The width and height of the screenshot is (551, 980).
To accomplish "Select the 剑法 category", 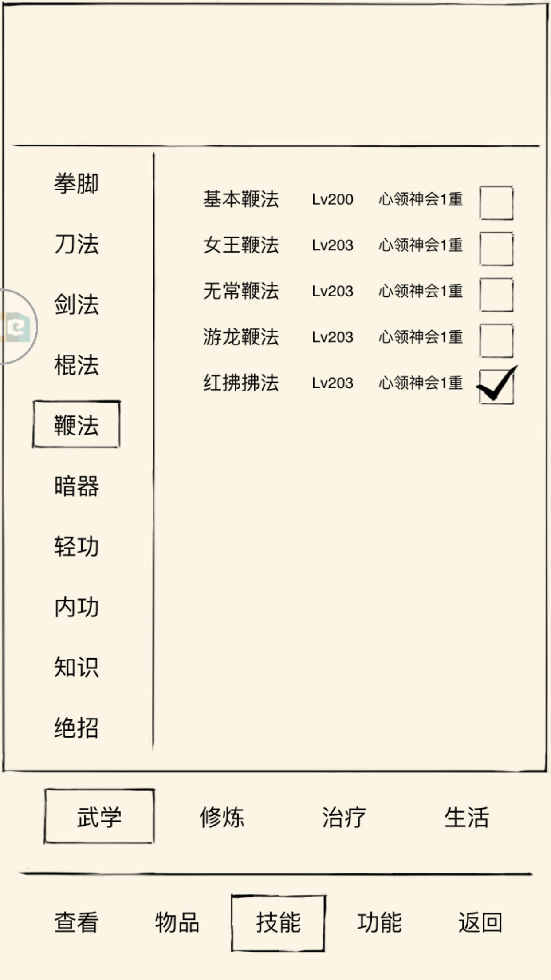I will click(x=76, y=304).
